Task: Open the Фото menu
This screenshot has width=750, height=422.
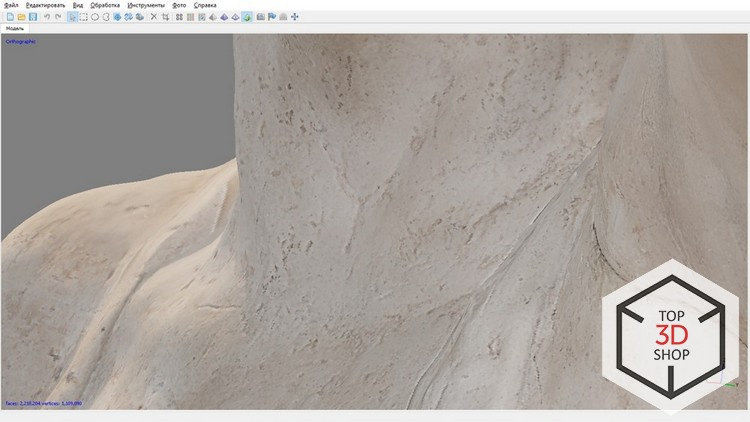Action: click(179, 5)
